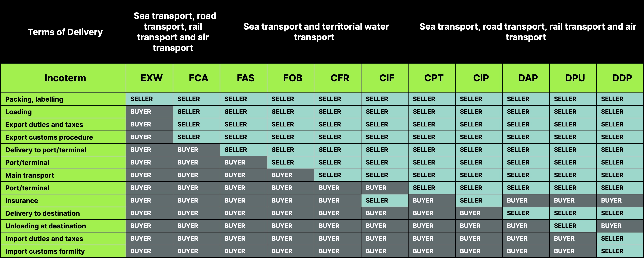
Task: Select the BUYER cell for CPT Insurance
Action: click(423, 200)
